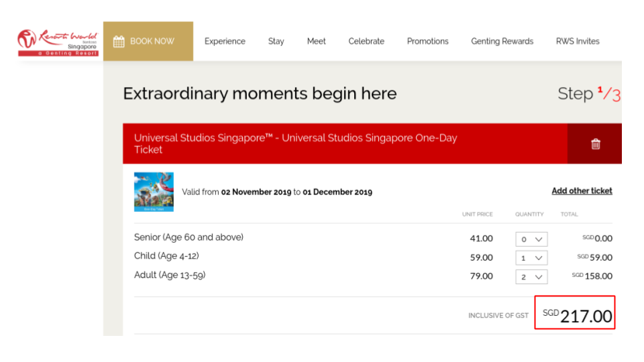Open the Adult ticket quantity dropdown
The image size is (644, 362).
pyautogui.click(x=531, y=277)
